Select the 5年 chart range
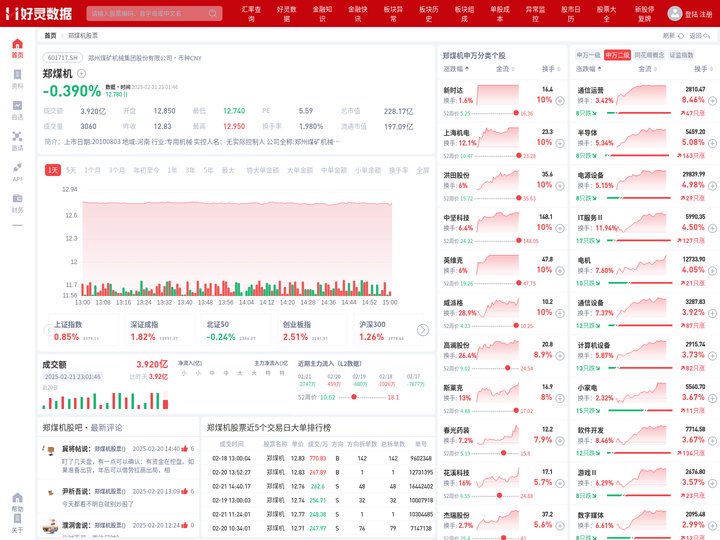The width and height of the screenshot is (720, 540). point(208,170)
